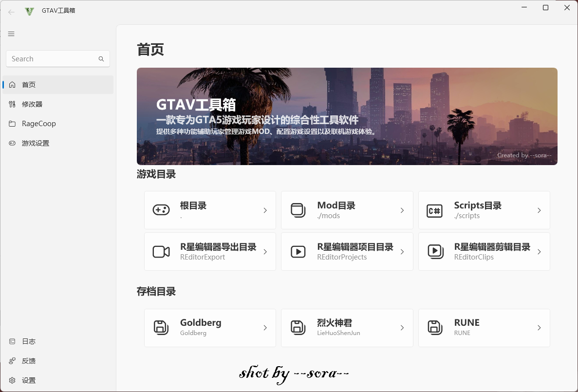The image size is (578, 392).
Task: Open the Goldberg save card title
Action: point(201,323)
